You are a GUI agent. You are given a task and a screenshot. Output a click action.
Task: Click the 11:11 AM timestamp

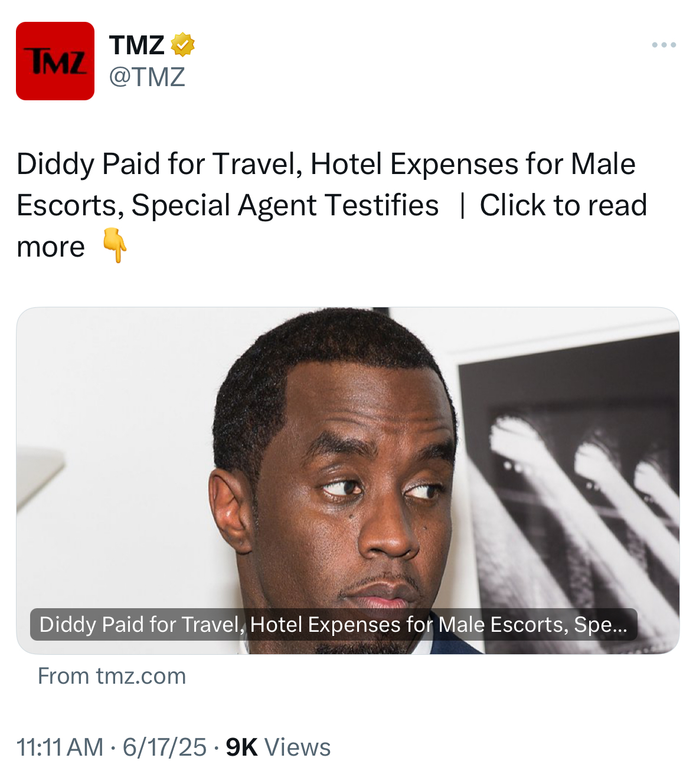(60, 747)
